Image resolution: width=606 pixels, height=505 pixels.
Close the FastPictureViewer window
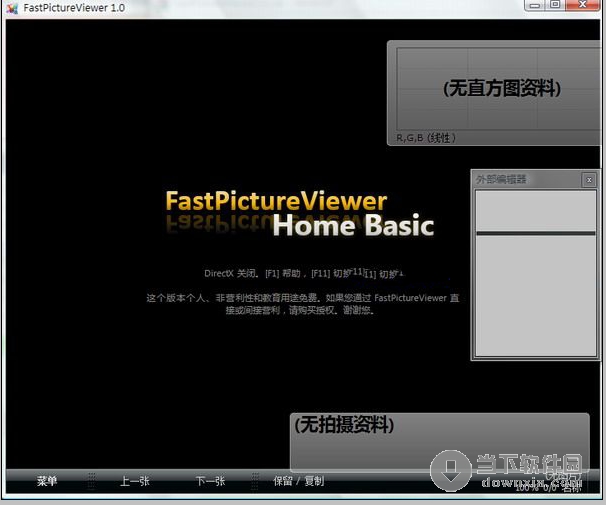(x=583, y=5)
